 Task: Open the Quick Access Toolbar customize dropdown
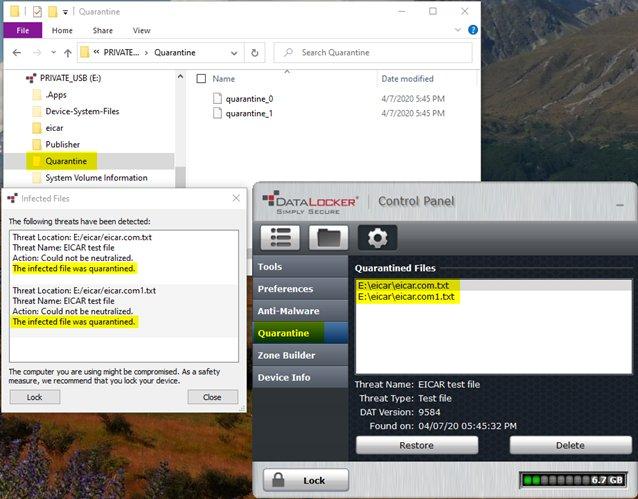tap(66, 11)
